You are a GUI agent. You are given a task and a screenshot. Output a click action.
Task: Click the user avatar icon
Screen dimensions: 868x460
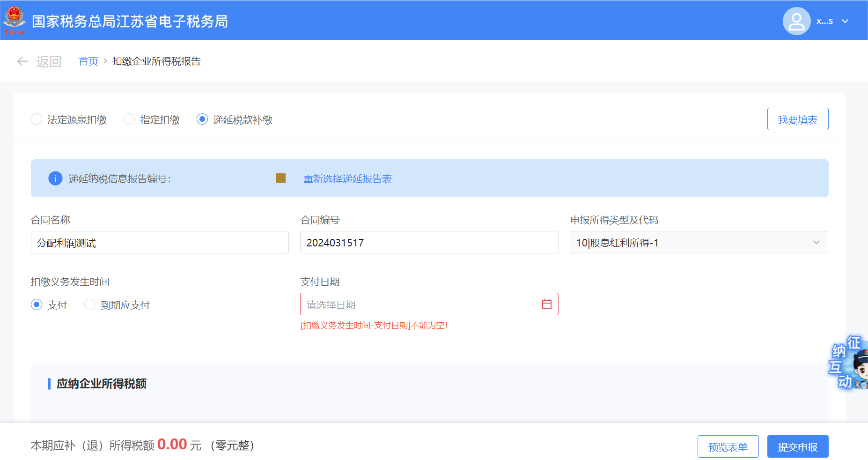tap(796, 21)
